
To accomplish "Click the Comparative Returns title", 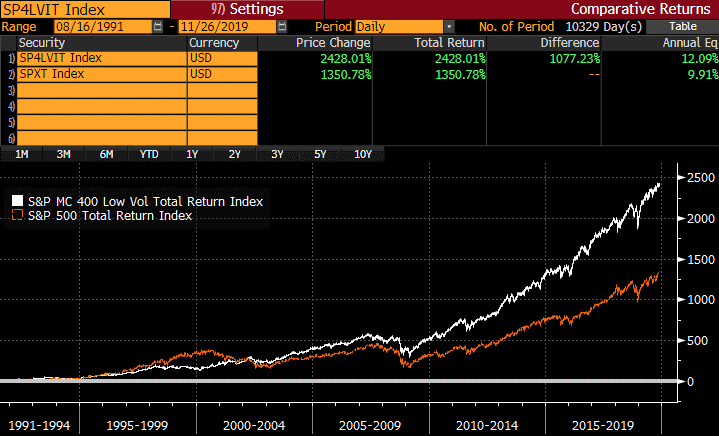I will (640, 9).
